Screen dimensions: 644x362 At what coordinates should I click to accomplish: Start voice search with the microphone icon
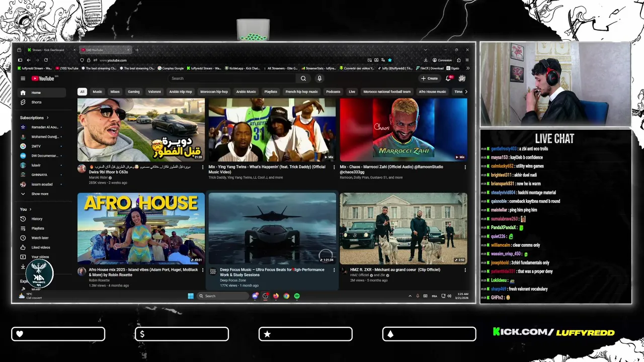(x=319, y=78)
